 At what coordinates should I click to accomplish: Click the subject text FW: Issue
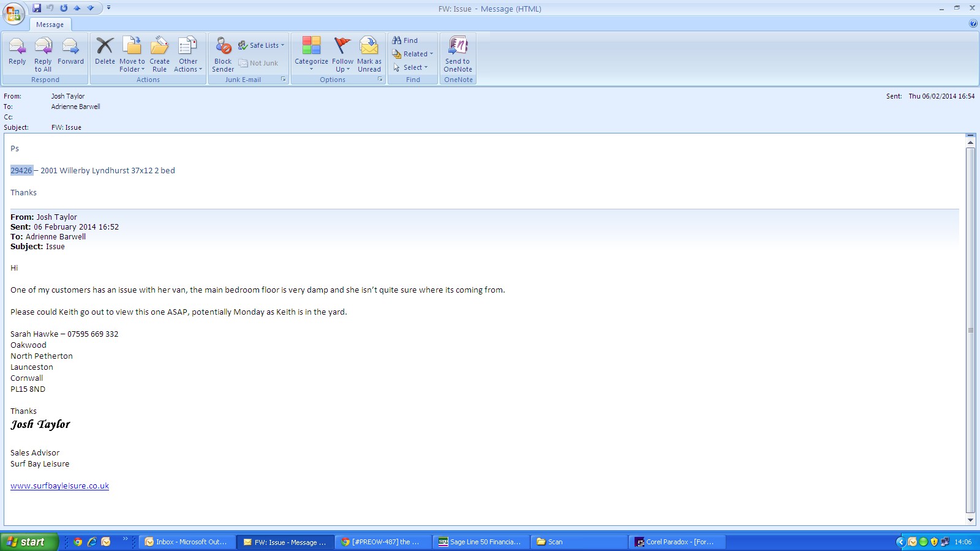(x=66, y=127)
